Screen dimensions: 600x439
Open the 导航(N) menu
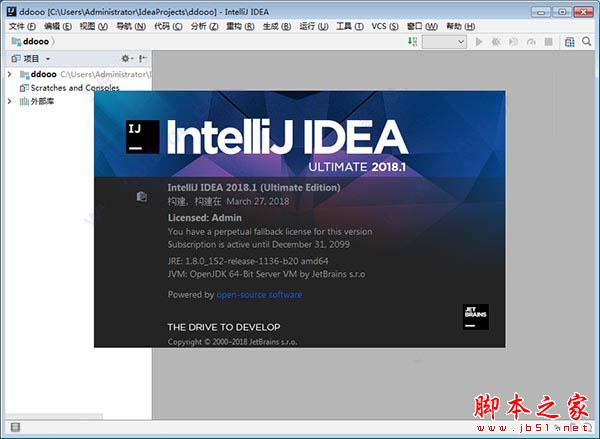pyautogui.click(x=131, y=26)
